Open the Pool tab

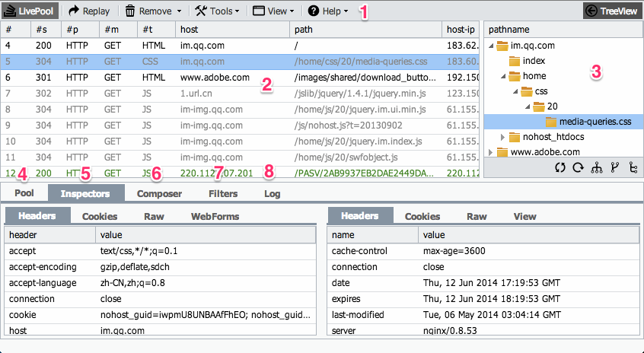coord(24,193)
